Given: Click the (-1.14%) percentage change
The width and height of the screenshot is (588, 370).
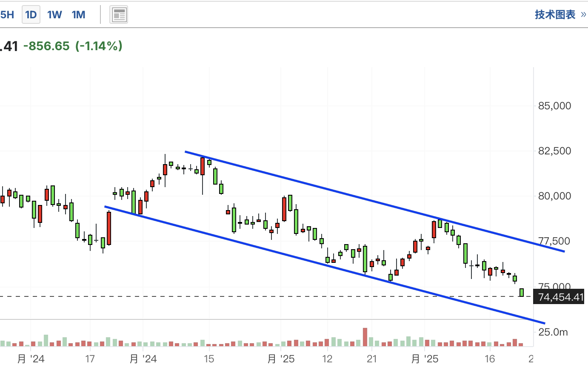Looking at the screenshot, I should (x=99, y=46).
